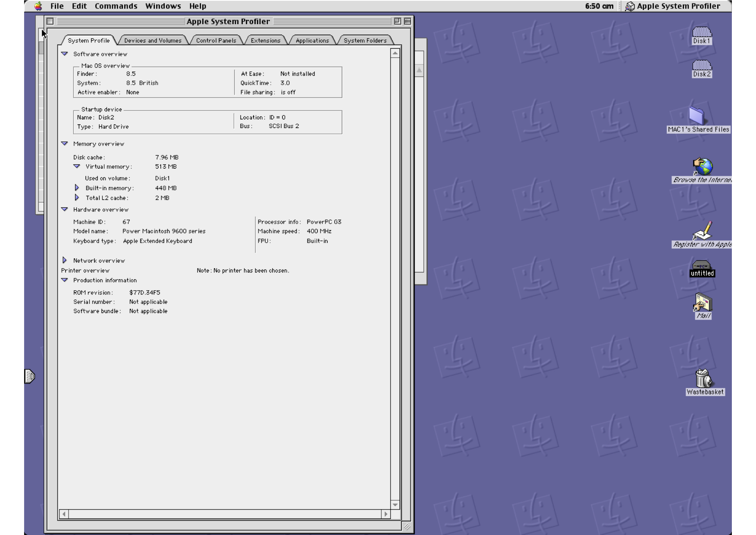Click the Control Strip tab at screen edge
The height and width of the screenshot is (535, 756).
[x=29, y=376]
